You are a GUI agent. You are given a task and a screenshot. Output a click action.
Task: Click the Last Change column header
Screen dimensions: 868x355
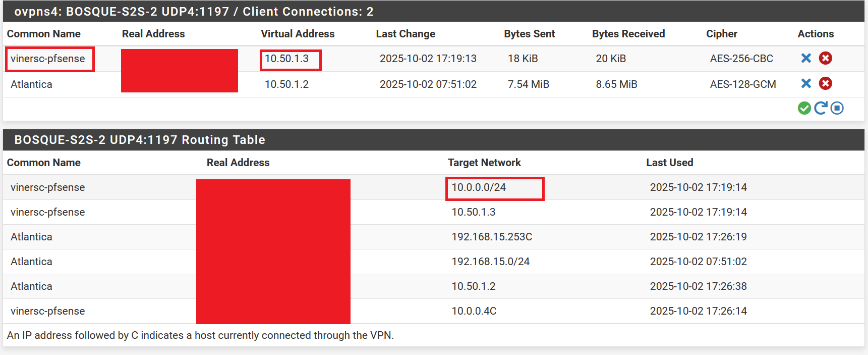406,34
